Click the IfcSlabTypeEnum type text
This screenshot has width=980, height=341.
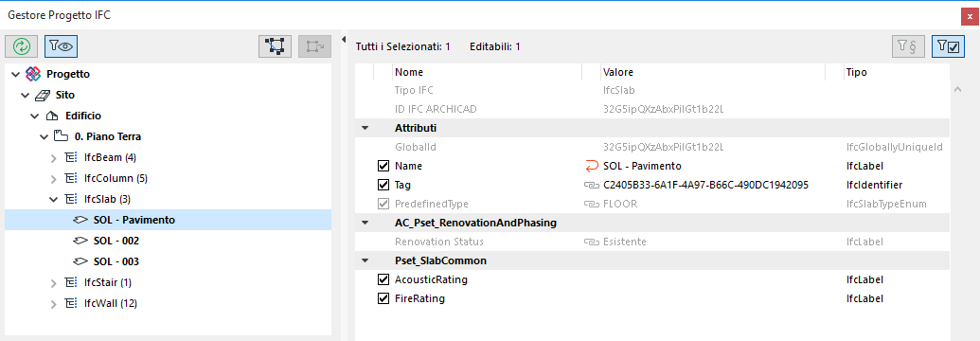tap(886, 204)
